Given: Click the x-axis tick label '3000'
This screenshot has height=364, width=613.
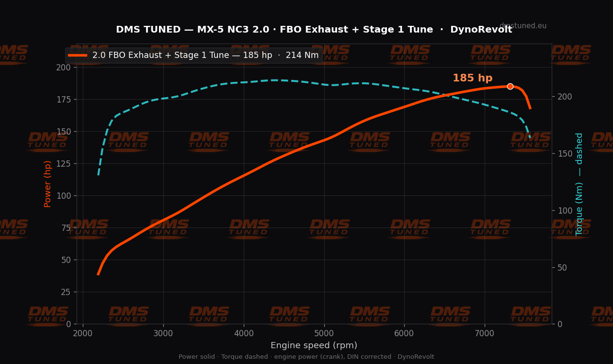Looking at the screenshot, I should [163, 333].
